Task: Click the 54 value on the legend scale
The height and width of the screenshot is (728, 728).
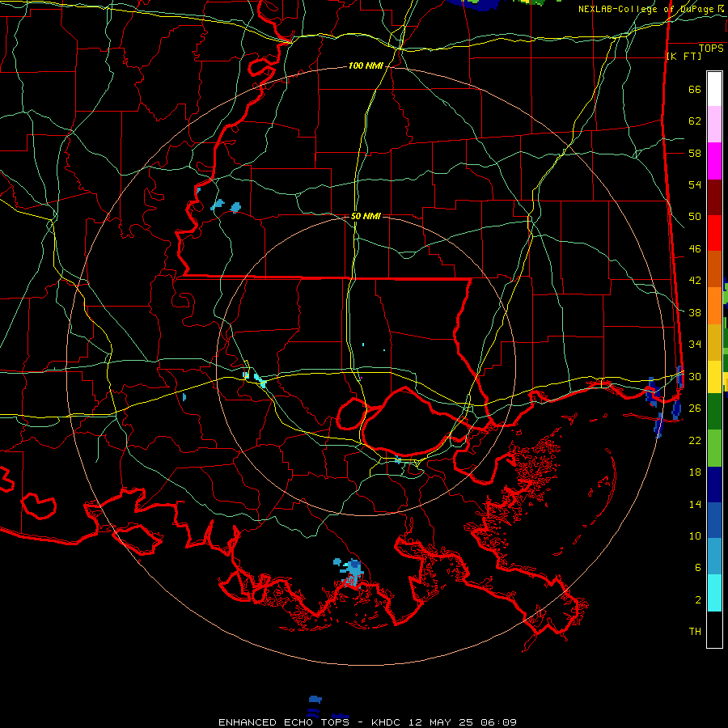Action: coord(695,185)
